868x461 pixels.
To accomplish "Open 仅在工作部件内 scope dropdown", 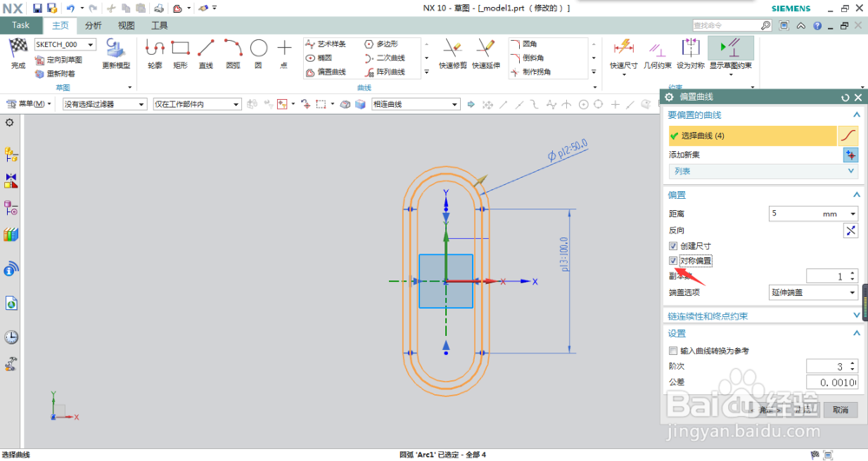I will point(197,104).
